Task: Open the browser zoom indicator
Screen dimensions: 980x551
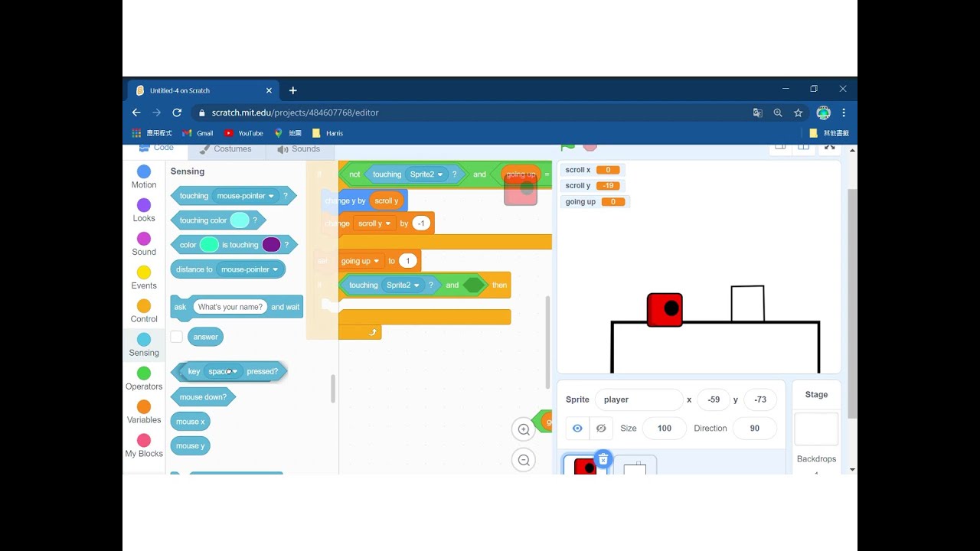Action: [778, 112]
